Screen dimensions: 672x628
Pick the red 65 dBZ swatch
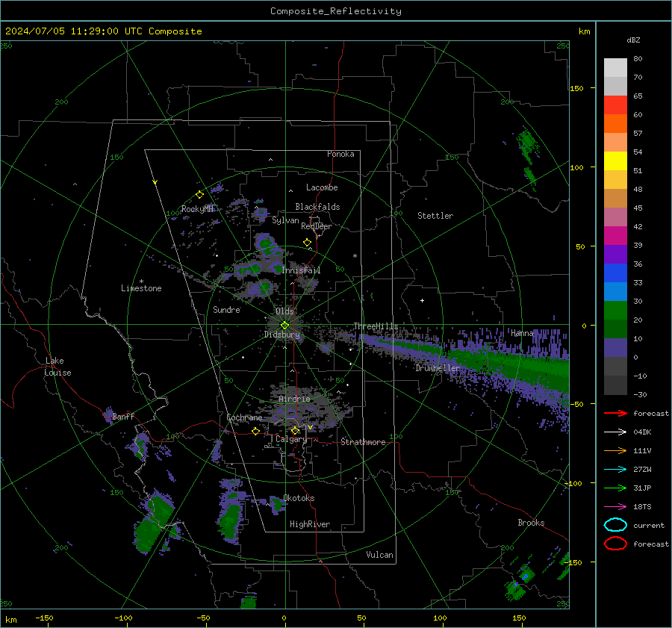point(615,105)
